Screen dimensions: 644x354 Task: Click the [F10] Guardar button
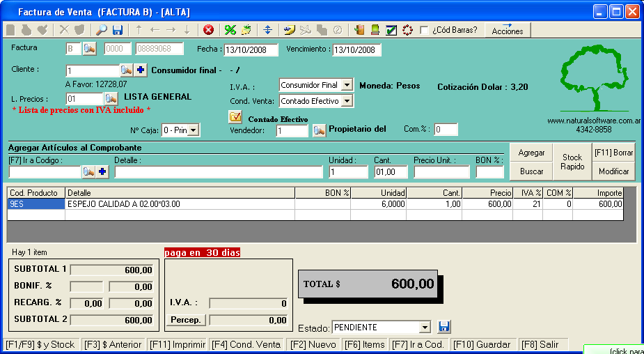click(x=483, y=344)
